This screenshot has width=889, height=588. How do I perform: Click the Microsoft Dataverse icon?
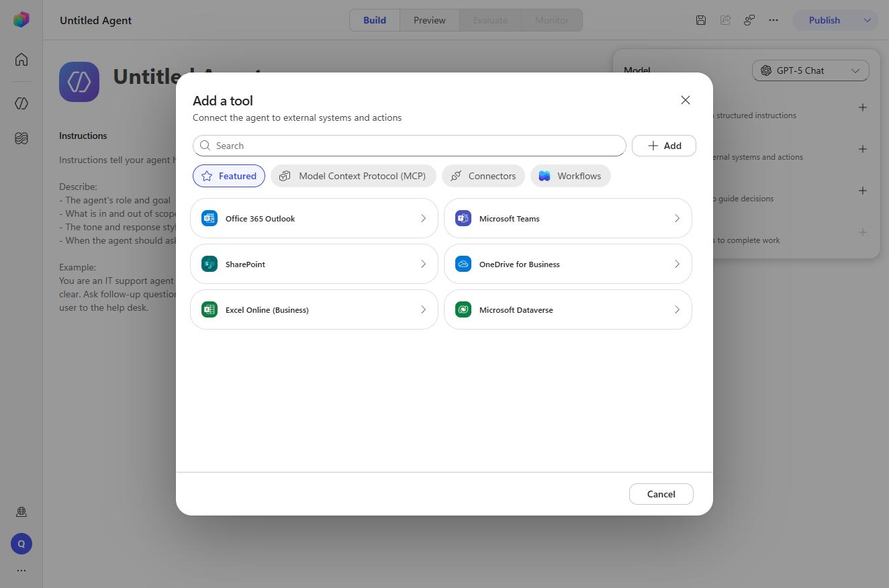pos(463,309)
